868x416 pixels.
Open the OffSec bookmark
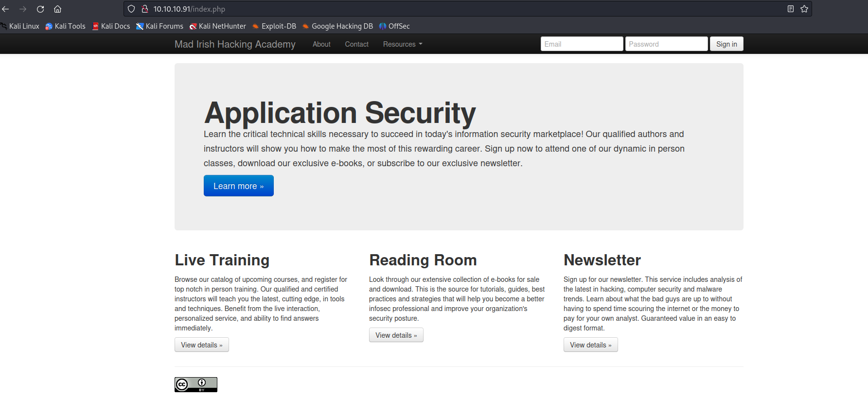coord(394,26)
